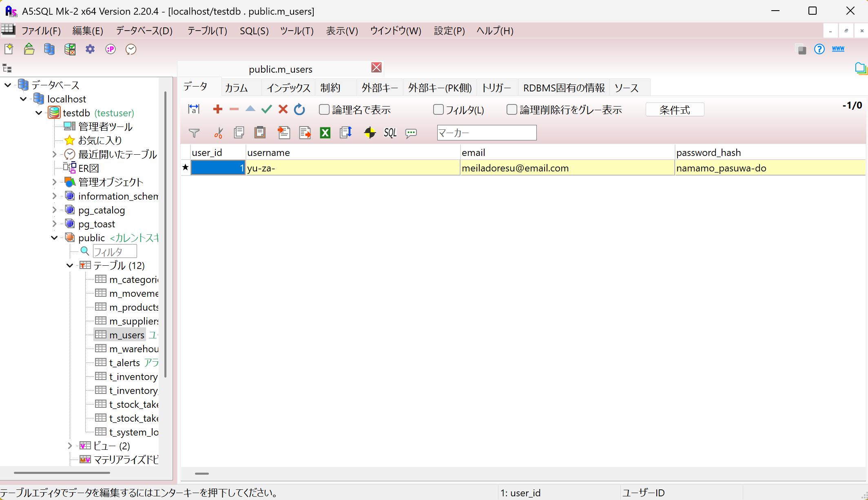The width and height of the screenshot is (868, 500).
Task: Toggle the フィルタ(L) checkbox
Action: point(438,110)
